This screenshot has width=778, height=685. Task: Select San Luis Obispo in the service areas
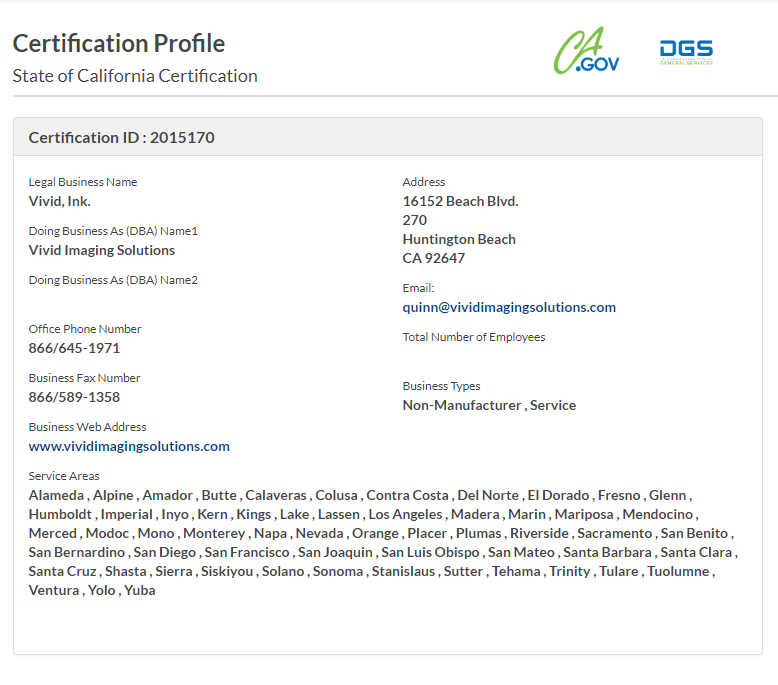pyautogui.click(x=430, y=553)
